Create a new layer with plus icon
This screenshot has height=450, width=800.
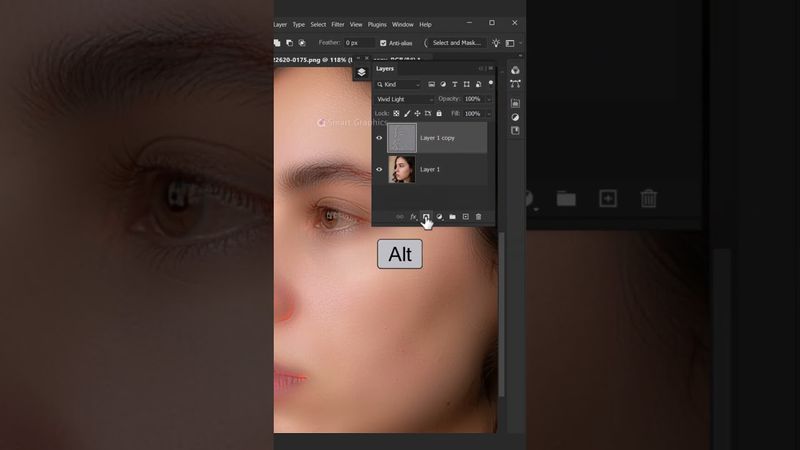[465, 216]
